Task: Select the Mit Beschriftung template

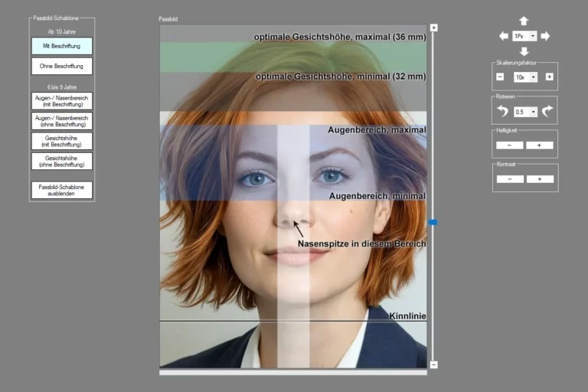Action: [x=62, y=46]
